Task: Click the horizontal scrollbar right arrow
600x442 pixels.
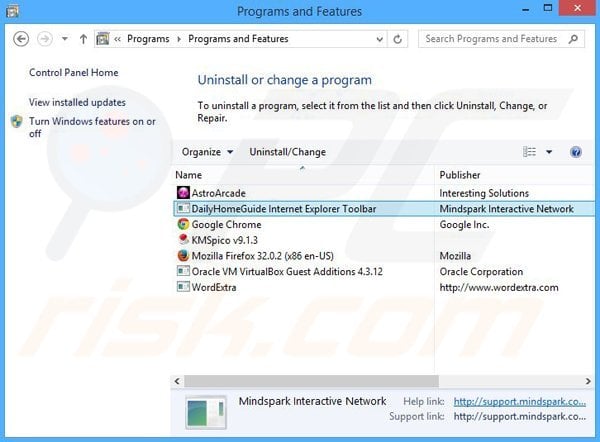Action: 588,381
